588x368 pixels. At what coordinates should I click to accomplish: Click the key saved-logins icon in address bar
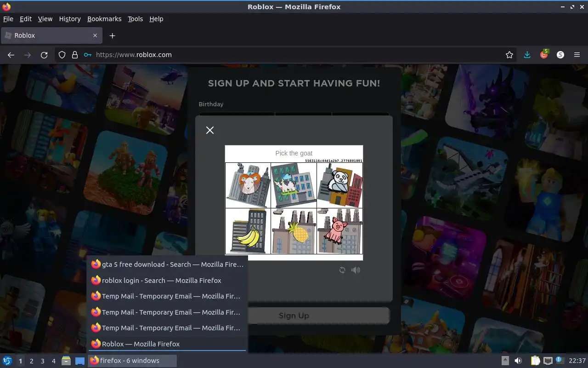(88, 55)
